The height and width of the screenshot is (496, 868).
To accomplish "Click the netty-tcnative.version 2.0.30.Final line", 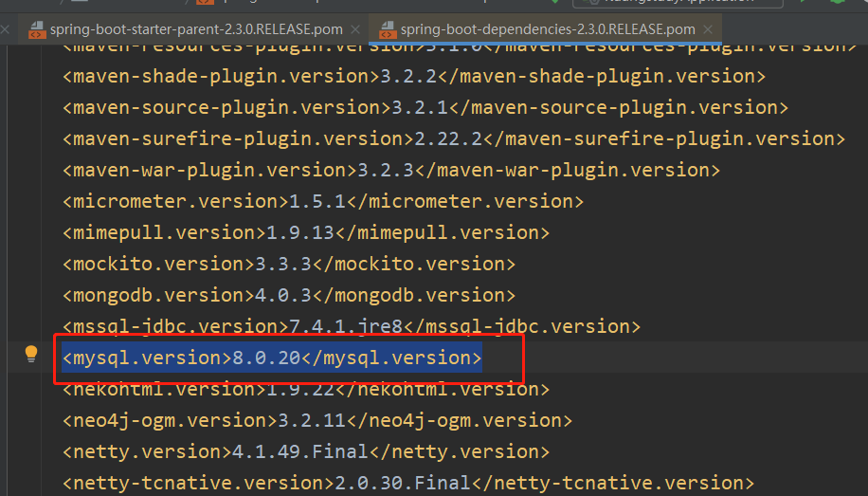I will [408, 484].
